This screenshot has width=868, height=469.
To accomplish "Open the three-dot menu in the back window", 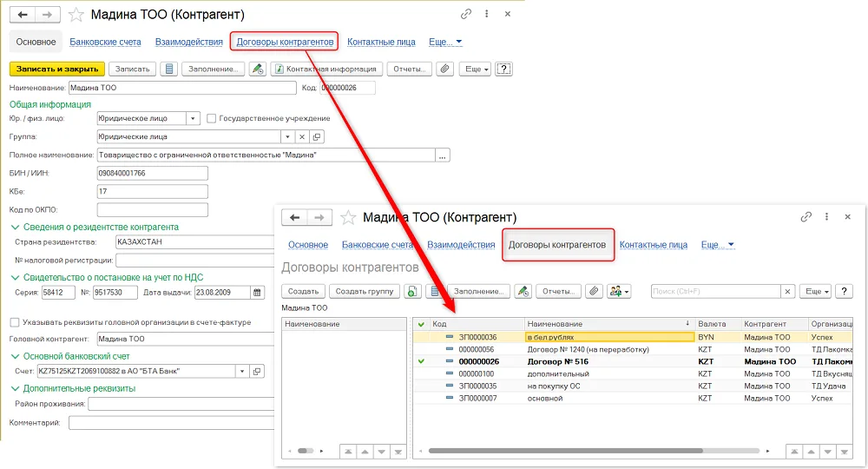I will (487, 14).
